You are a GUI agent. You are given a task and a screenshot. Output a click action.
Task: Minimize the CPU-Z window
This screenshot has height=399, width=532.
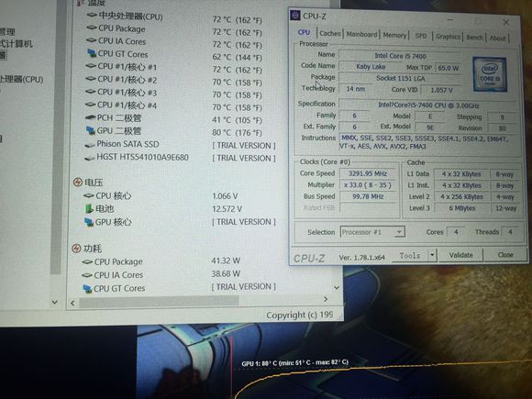(449, 20)
